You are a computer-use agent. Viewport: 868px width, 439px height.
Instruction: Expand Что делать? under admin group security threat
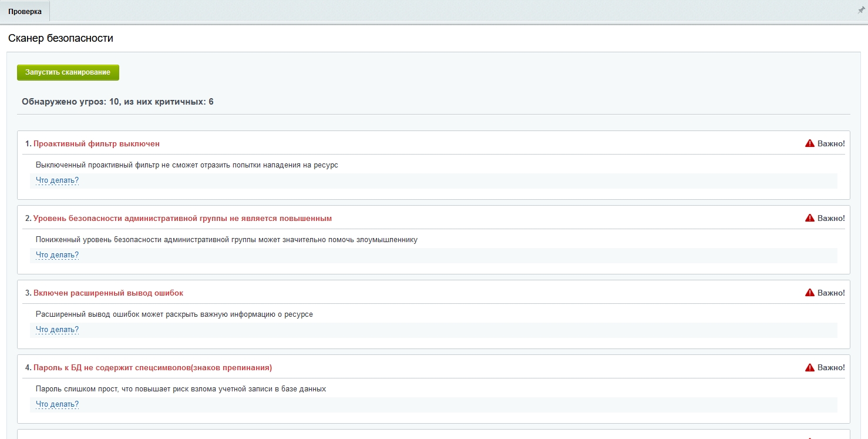pyautogui.click(x=57, y=255)
